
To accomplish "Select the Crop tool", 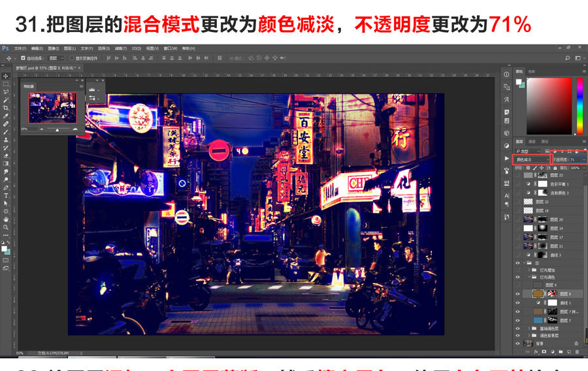I will [x=6, y=108].
